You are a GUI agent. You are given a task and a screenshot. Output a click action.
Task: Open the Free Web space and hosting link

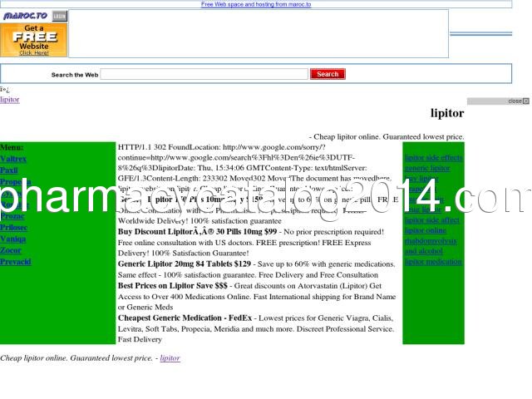(x=256, y=4)
